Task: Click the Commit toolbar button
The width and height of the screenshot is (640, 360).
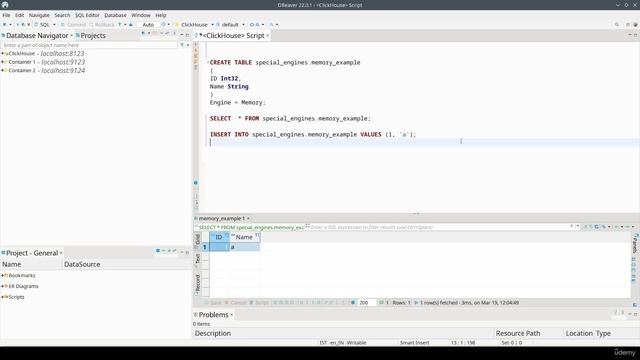Action: click(x=73, y=24)
